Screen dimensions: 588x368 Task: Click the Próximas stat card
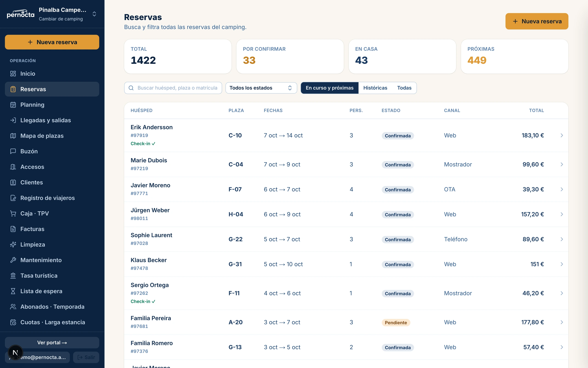(x=515, y=57)
